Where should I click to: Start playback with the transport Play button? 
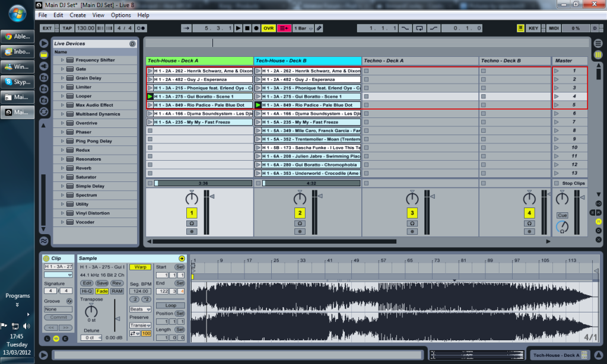click(238, 28)
